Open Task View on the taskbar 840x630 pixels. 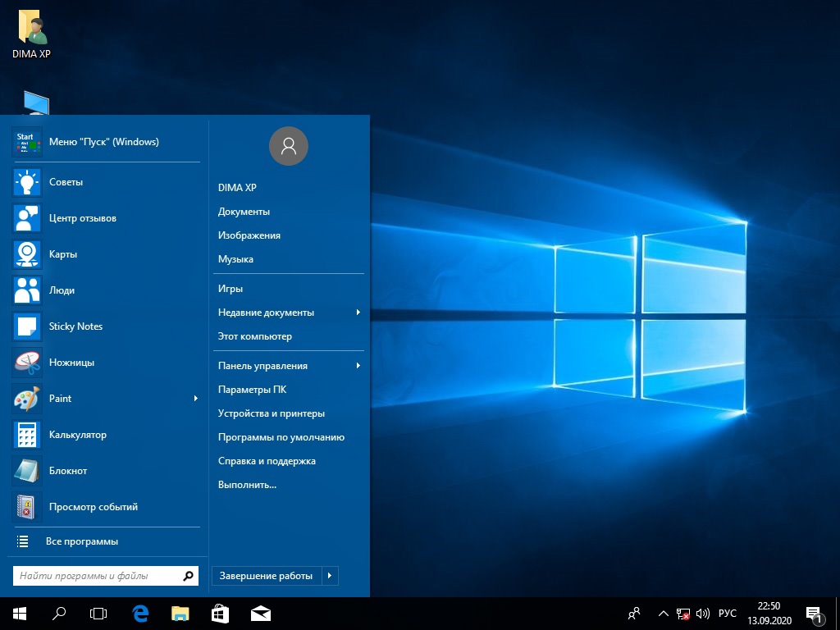point(98,613)
